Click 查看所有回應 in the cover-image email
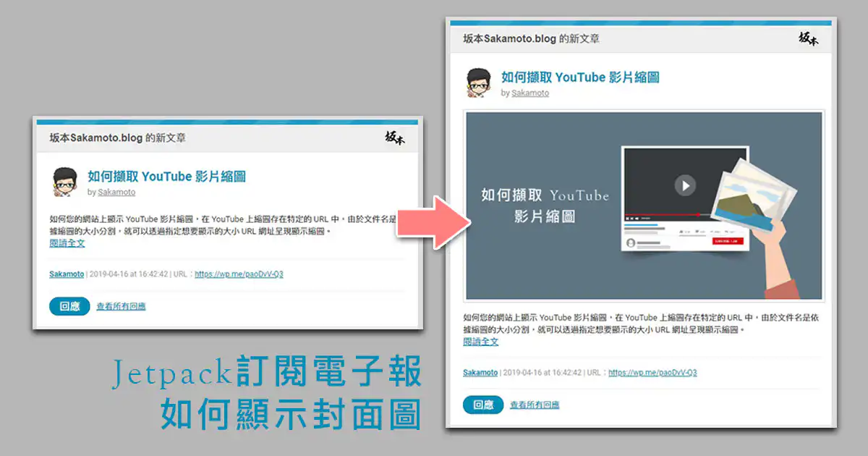Image resolution: width=868 pixels, height=456 pixels. pyautogui.click(x=535, y=405)
